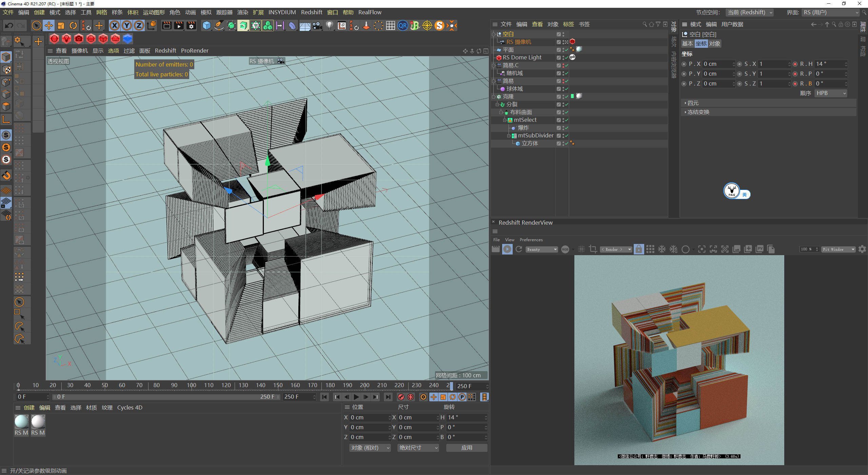The height and width of the screenshot is (475, 868).
Task: Toggle the animation dot for P . X
Action: (684, 64)
